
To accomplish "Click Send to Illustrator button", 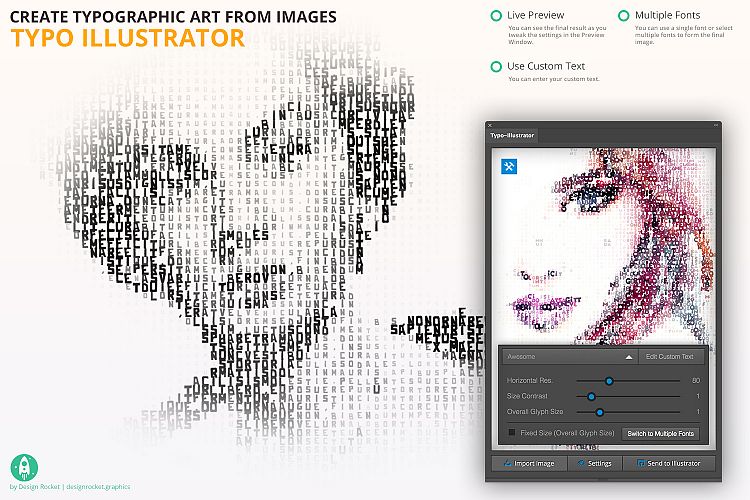I will [x=669, y=463].
